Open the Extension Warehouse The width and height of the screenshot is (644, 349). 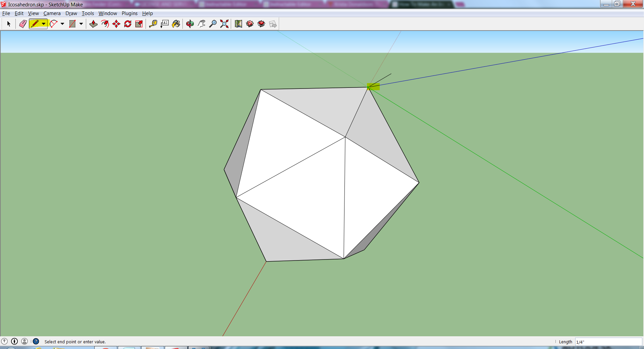click(261, 24)
